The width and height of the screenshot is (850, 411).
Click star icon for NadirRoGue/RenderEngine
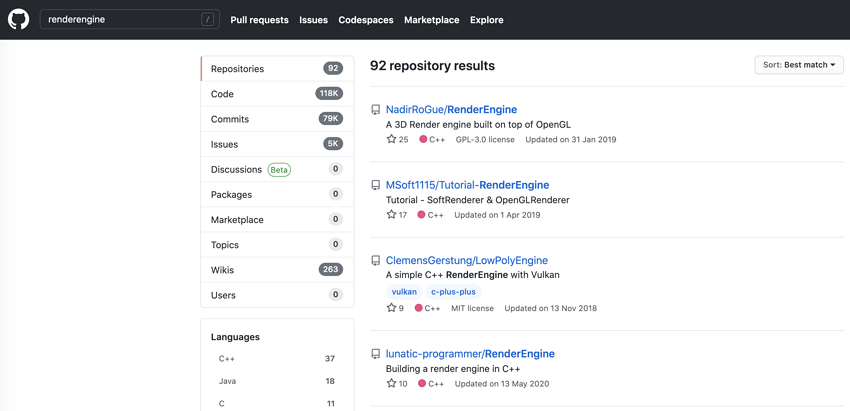pos(391,139)
